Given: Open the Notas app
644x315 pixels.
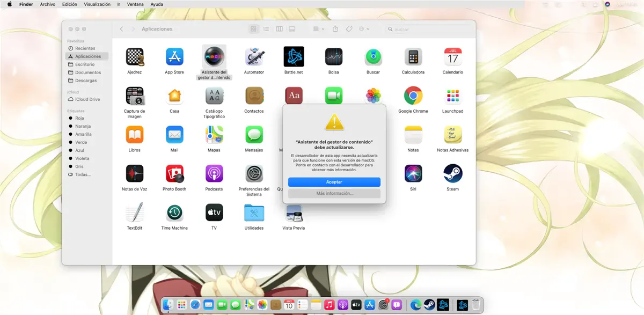Looking at the screenshot, I should coord(413,135).
